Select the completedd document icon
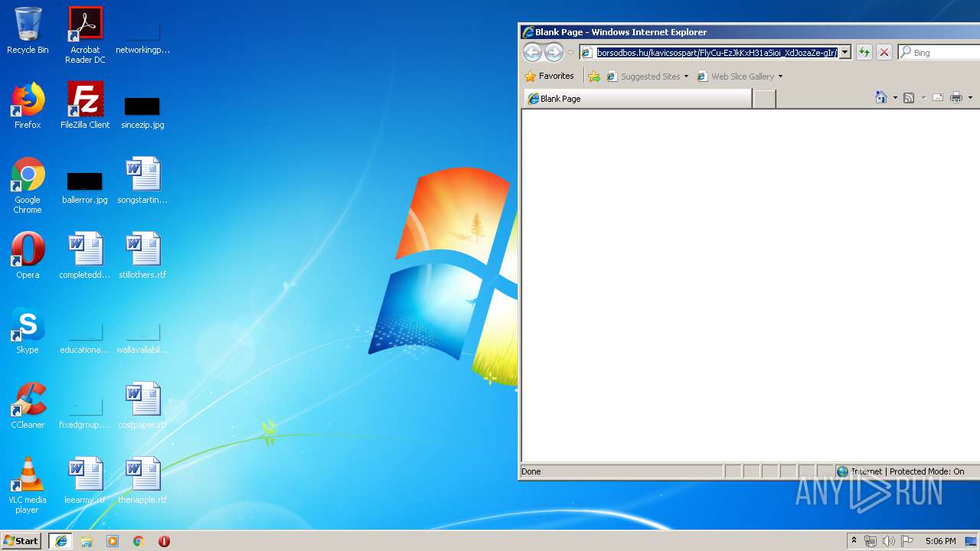The height and width of the screenshot is (551, 980). pyautogui.click(x=85, y=256)
